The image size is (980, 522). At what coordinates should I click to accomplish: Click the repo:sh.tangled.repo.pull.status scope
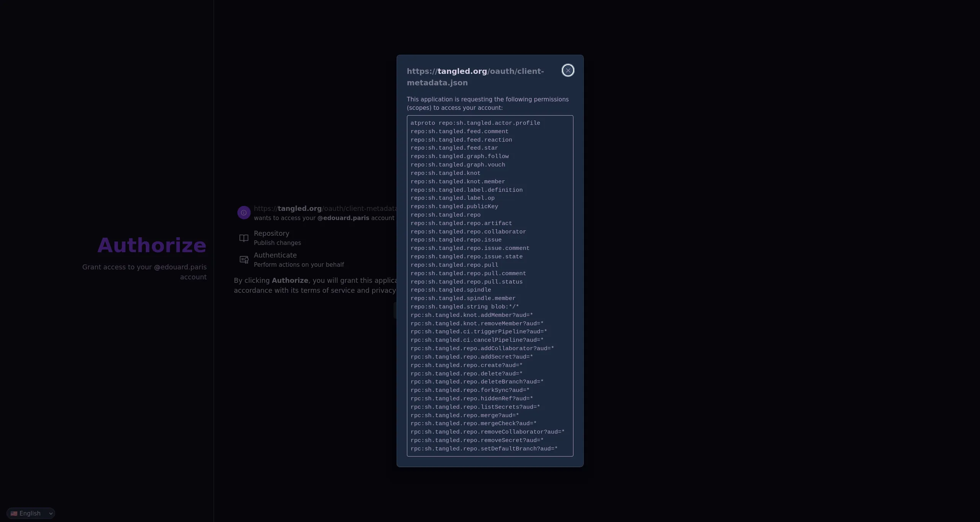(x=467, y=282)
